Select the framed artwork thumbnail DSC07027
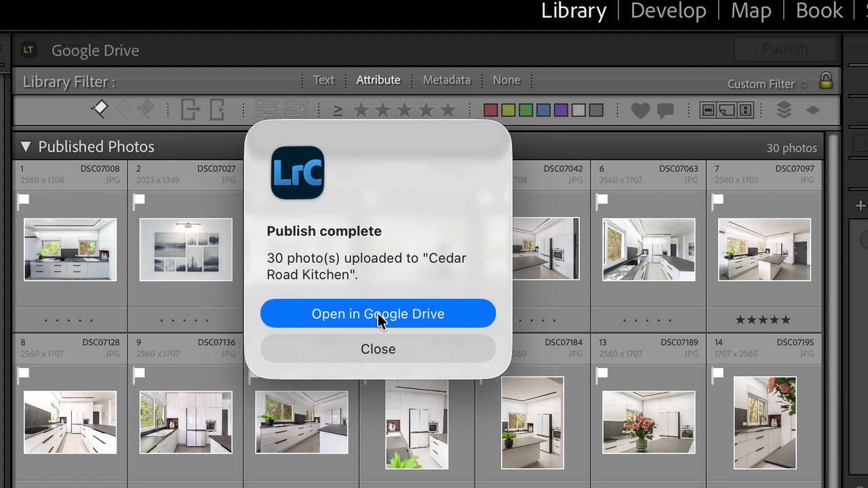The height and width of the screenshot is (488, 868). pos(186,249)
